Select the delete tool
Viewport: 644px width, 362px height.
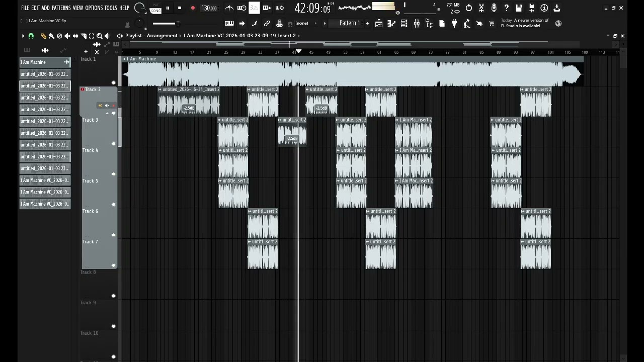pyautogui.click(x=59, y=36)
